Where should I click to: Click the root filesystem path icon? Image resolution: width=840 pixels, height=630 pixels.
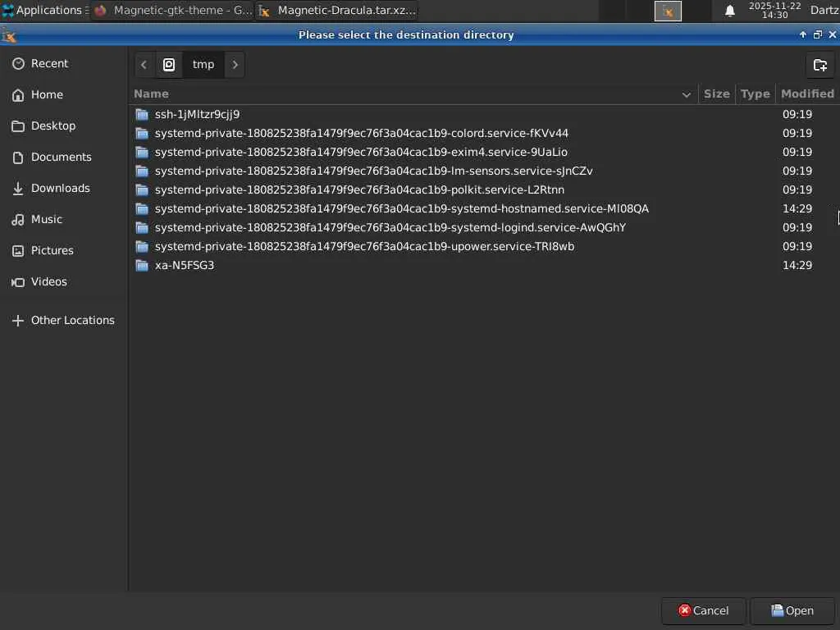pyautogui.click(x=169, y=65)
